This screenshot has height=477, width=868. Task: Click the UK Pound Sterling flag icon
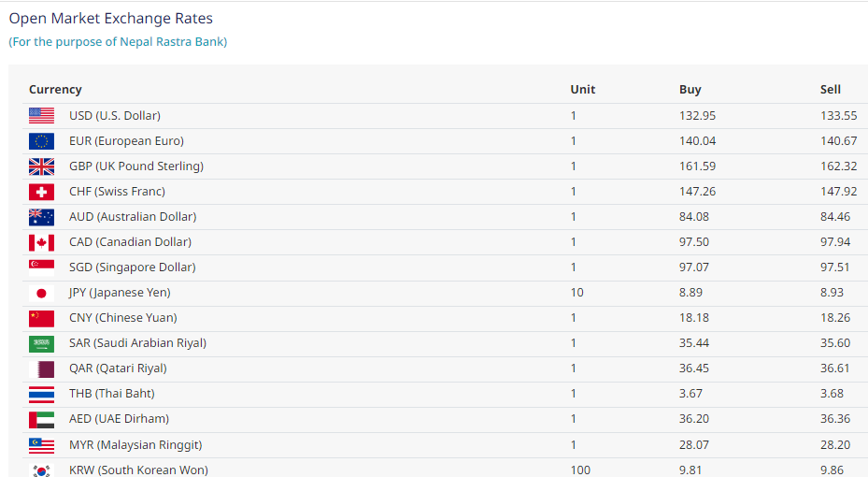click(x=41, y=166)
